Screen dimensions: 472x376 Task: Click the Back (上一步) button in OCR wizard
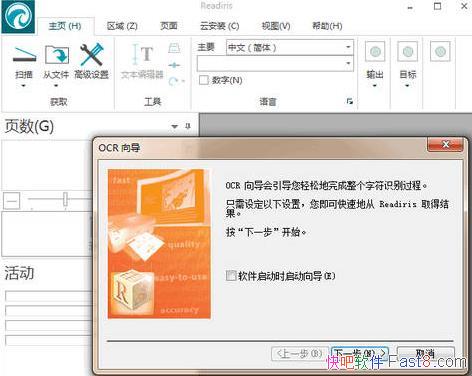pos(299,353)
